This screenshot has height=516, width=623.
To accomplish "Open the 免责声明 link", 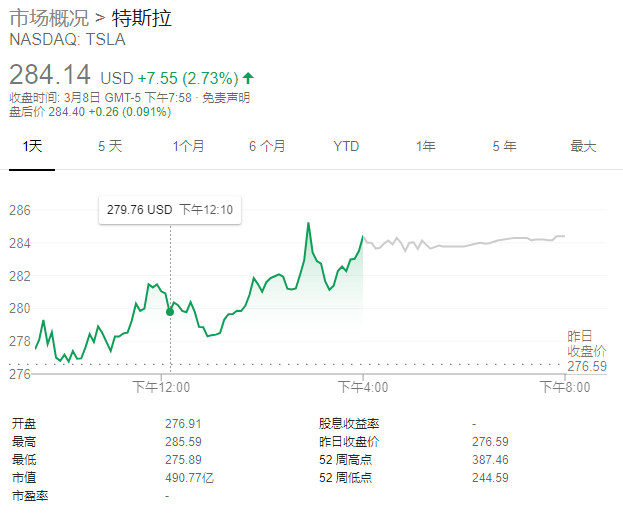I will point(225,97).
